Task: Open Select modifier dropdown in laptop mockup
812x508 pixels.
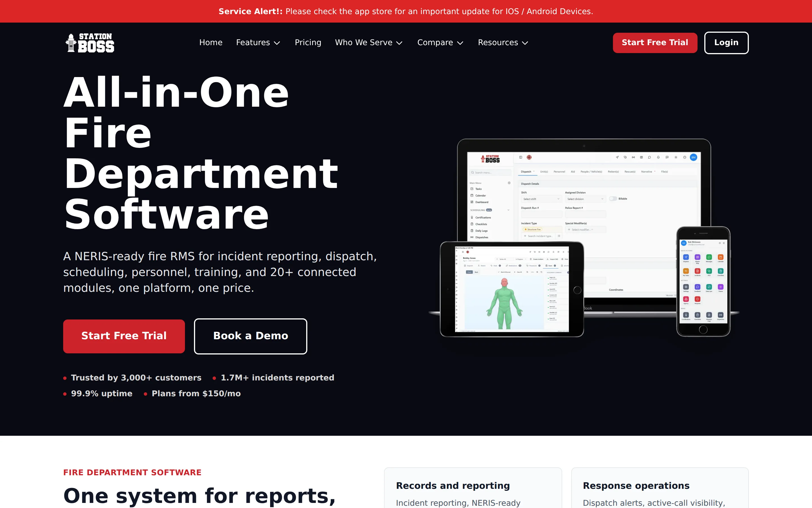Action: pyautogui.click(x=586, y=229)
